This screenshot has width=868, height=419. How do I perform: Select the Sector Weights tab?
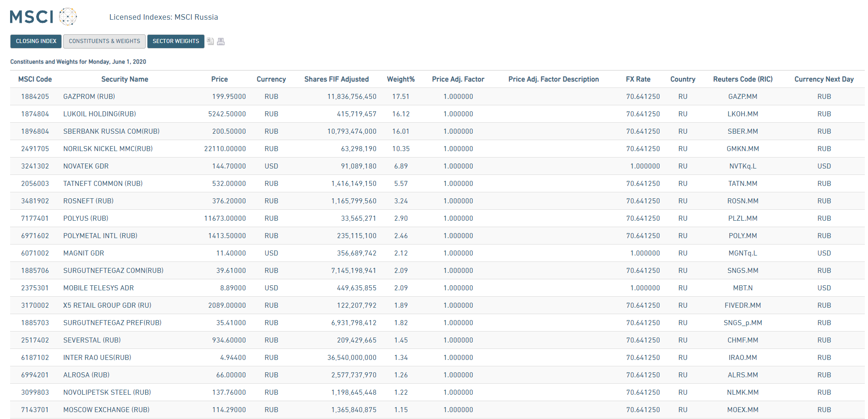coord(175,41)
